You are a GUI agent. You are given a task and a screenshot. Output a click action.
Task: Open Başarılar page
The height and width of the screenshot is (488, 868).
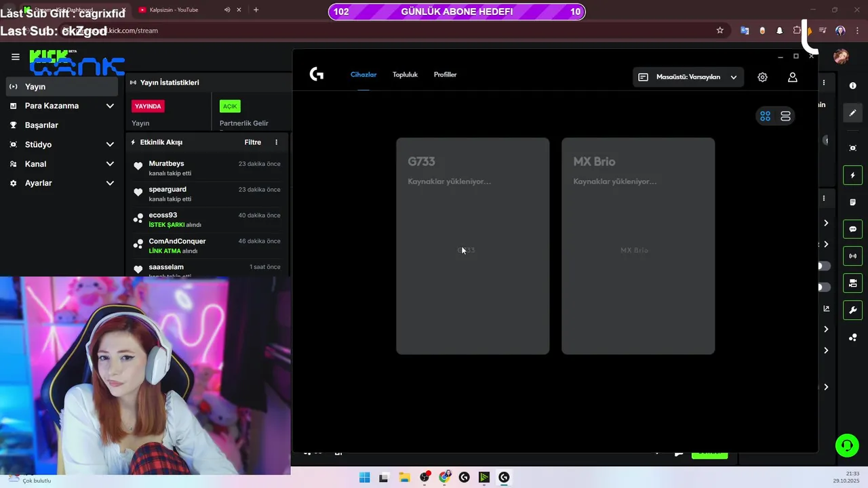point(62,125)
